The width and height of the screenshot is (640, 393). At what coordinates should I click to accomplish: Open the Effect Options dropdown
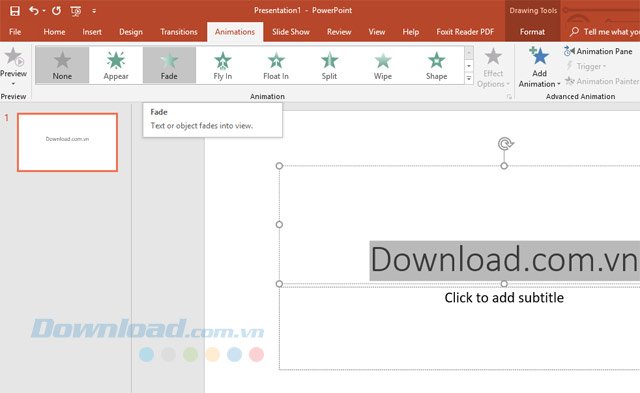(x=493, y=68)
